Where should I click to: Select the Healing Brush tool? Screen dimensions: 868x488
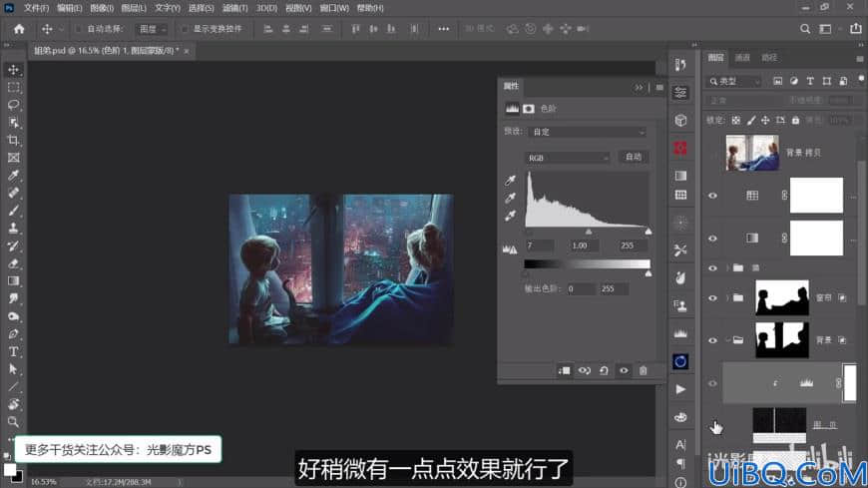coord(13,193)
